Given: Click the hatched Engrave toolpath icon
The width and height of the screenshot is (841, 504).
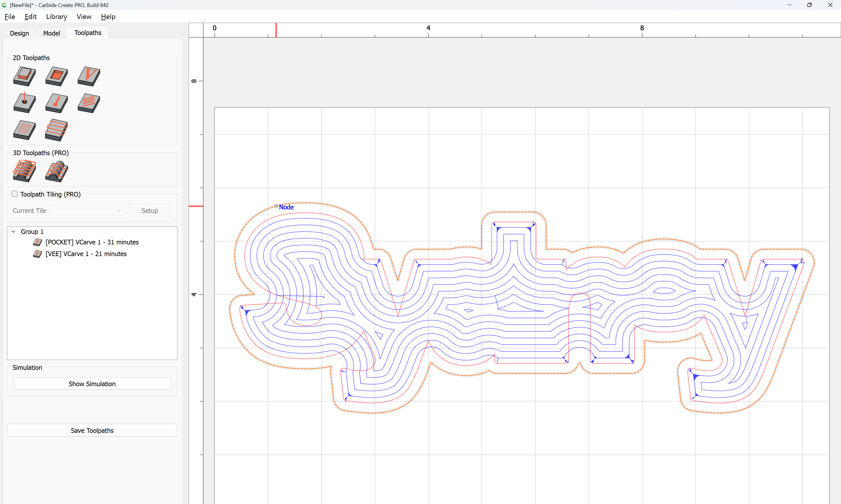Looking at the screenshot, I should [25, 130].
